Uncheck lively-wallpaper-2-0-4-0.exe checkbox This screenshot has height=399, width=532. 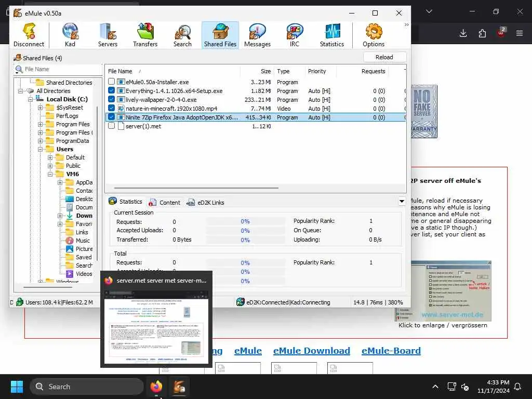(x=111, y=99)
